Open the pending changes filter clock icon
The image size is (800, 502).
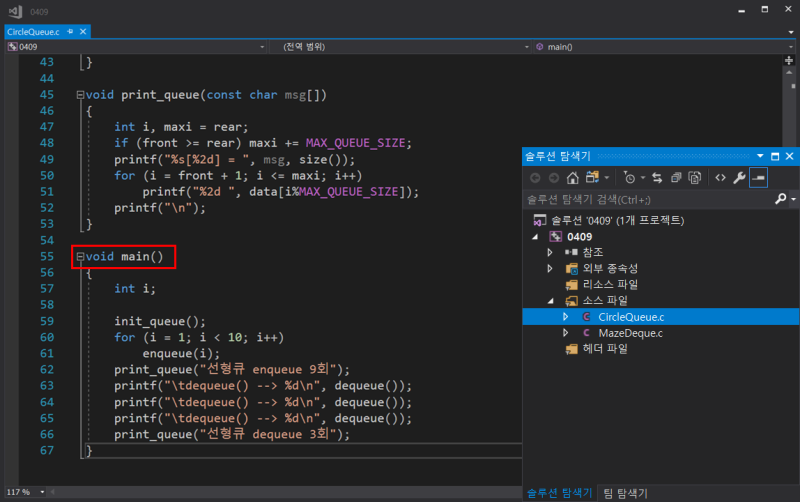point(630,178)
